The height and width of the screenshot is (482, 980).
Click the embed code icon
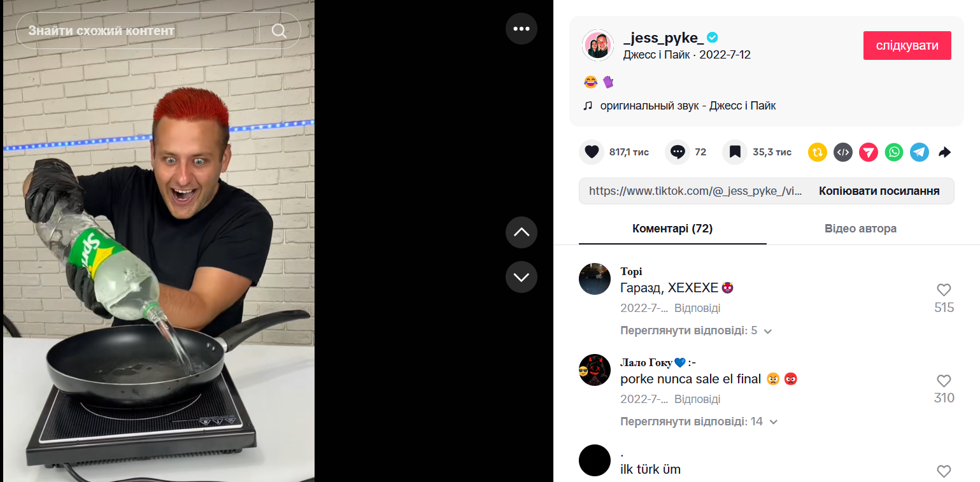coord(843,152)
